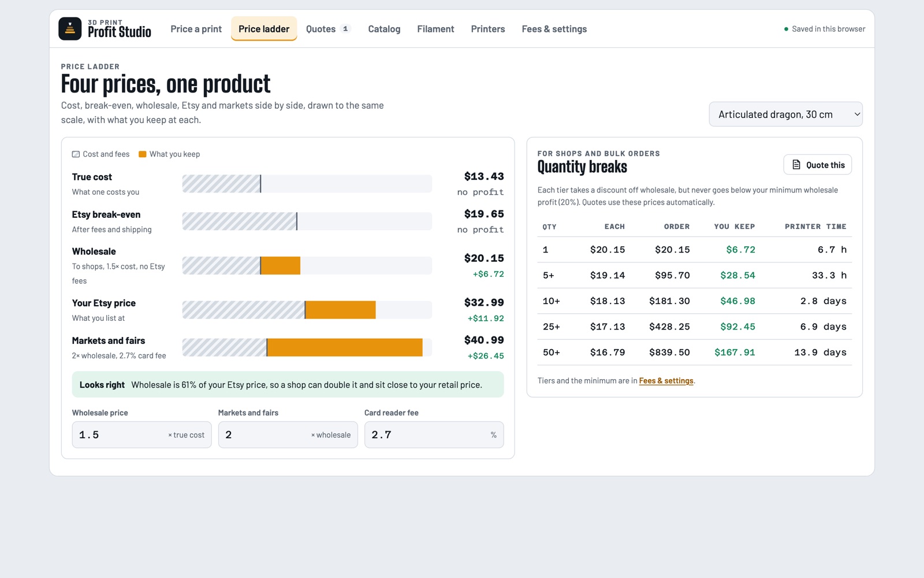Click the PRINTER TIME column header
The image size is (924, 578).
pos(815,227)
